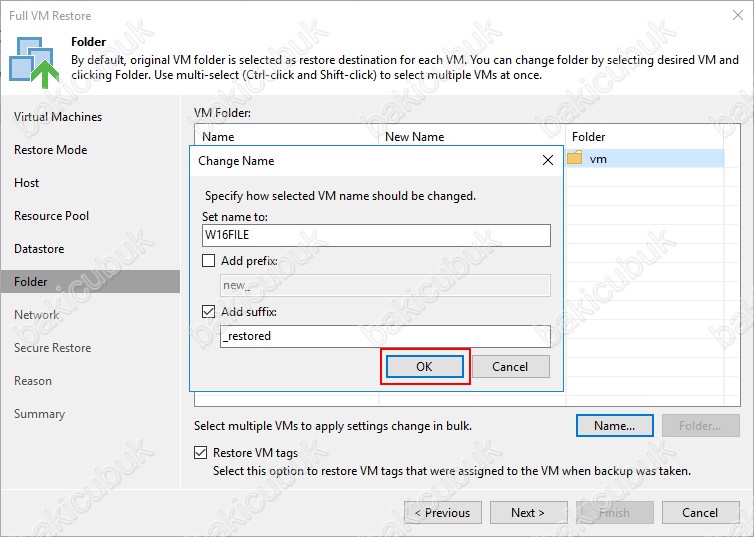This screenshot has height=537, width=754.
Task: Toggle the Restore VM tags checkbox
Action: pyautogui.click(x=201, y=453)
